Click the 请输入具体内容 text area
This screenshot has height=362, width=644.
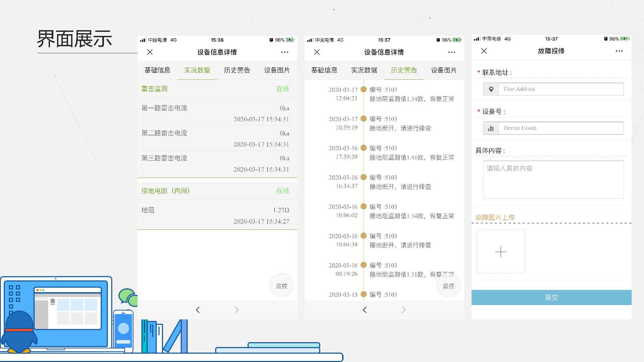(x=553, y=180)
